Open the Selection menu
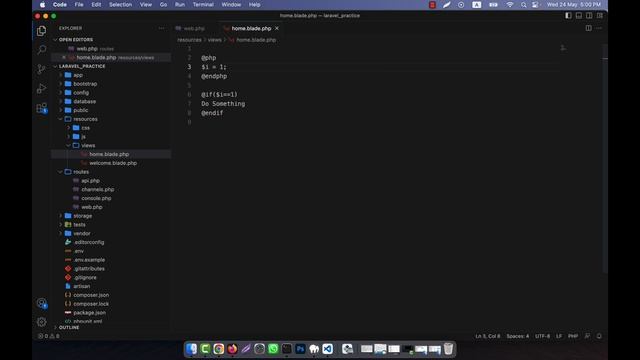The width and height of the screenshot is (640, 360). (120, 5)
